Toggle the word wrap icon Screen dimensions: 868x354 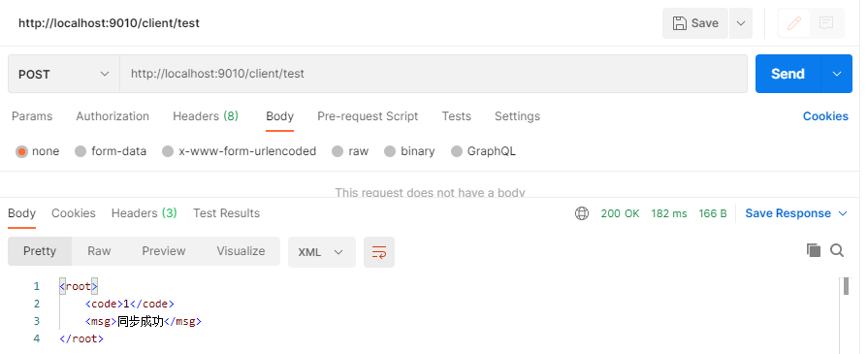379,252
